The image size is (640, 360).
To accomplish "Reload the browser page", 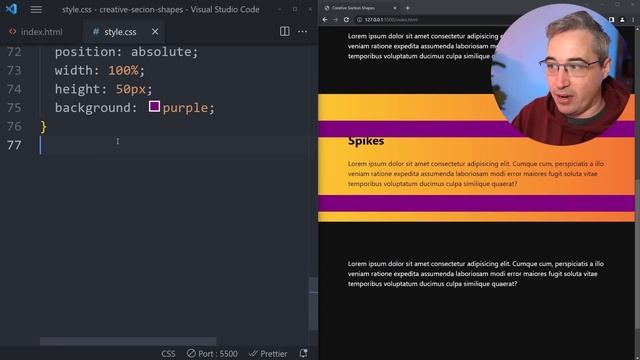I will tap(346, 20).
